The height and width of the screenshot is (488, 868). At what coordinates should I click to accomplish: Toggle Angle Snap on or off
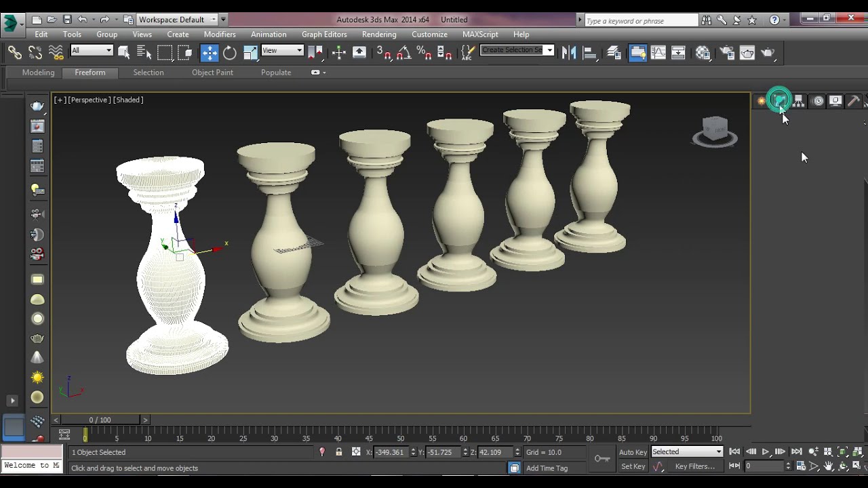click(x=404, y=53)
